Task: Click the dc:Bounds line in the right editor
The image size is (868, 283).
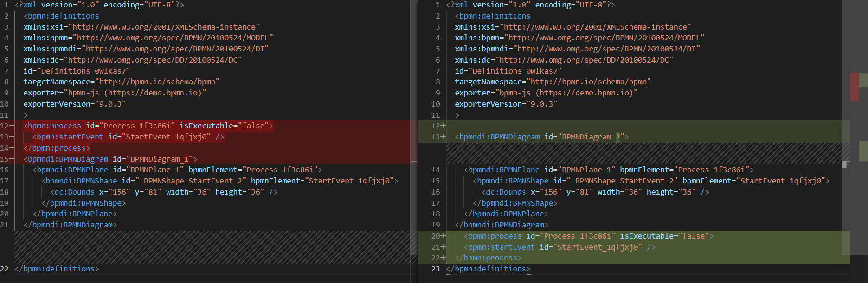Action: [595, 192]
